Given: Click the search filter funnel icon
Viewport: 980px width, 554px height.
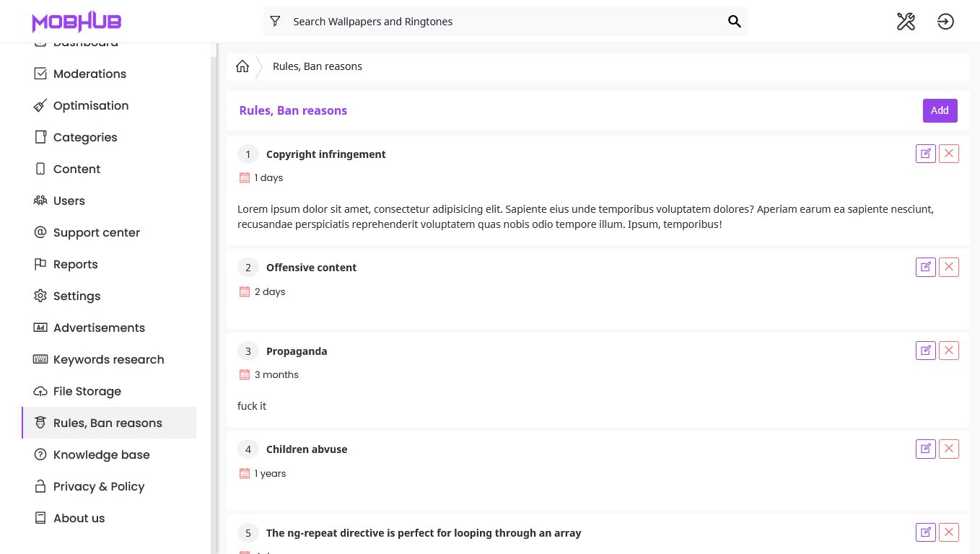Looking at the screenshot, I should (275, 22).
